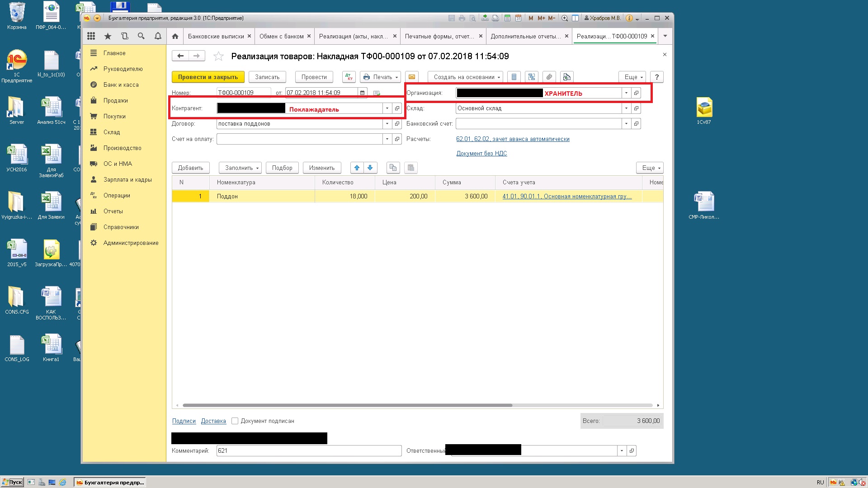Click the Dt/Kt postings icon
The width and height of the screenshot is (868, 488).
tap(349, 77)
